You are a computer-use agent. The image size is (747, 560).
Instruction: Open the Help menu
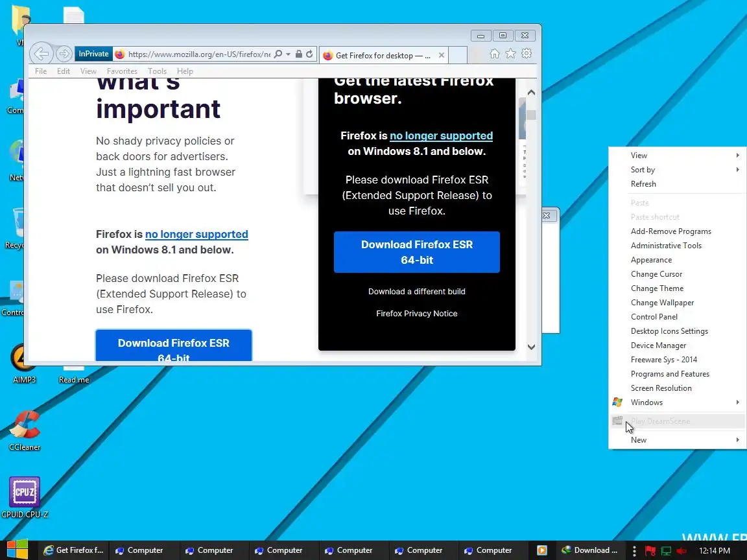(185, 71)
